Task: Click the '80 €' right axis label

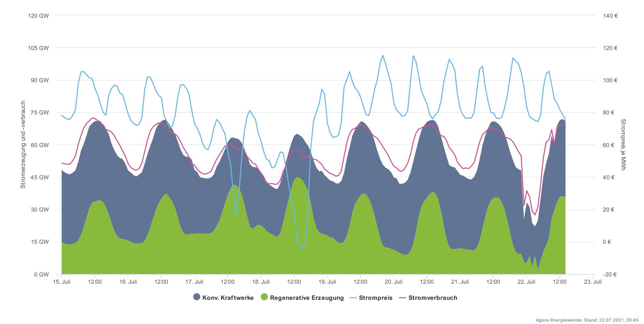Action: click(609, 112)
